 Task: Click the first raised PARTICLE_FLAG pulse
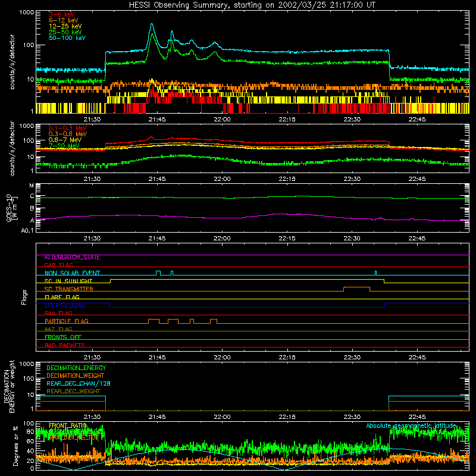[154, 320]
